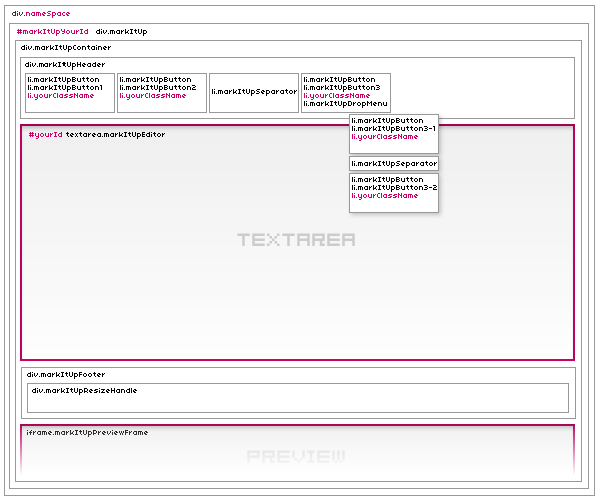Image resolution: width=600 pixels, height=500 pixels.
Task: Choose the markItUpButton3-2 dropdown item
Action: click(394, 188)
